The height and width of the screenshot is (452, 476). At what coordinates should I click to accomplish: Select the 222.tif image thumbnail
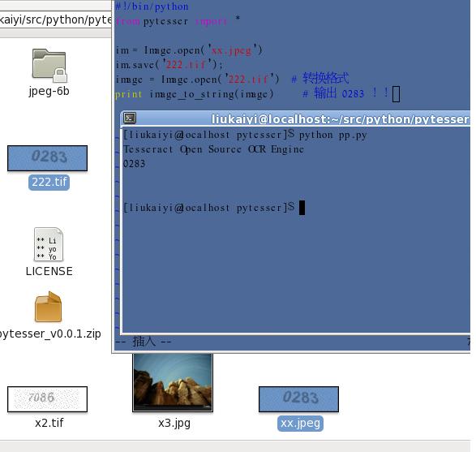click(47, 158)
